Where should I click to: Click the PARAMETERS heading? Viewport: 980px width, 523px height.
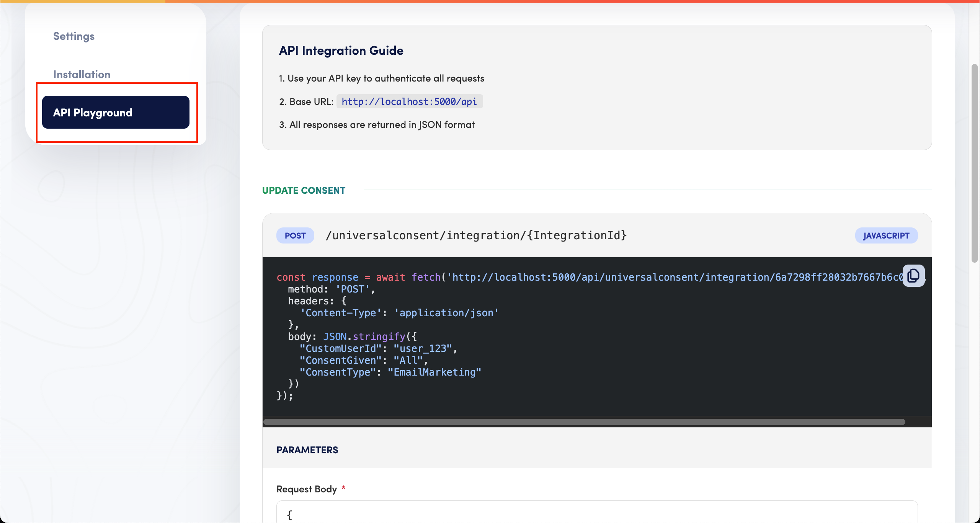point(307,450)
